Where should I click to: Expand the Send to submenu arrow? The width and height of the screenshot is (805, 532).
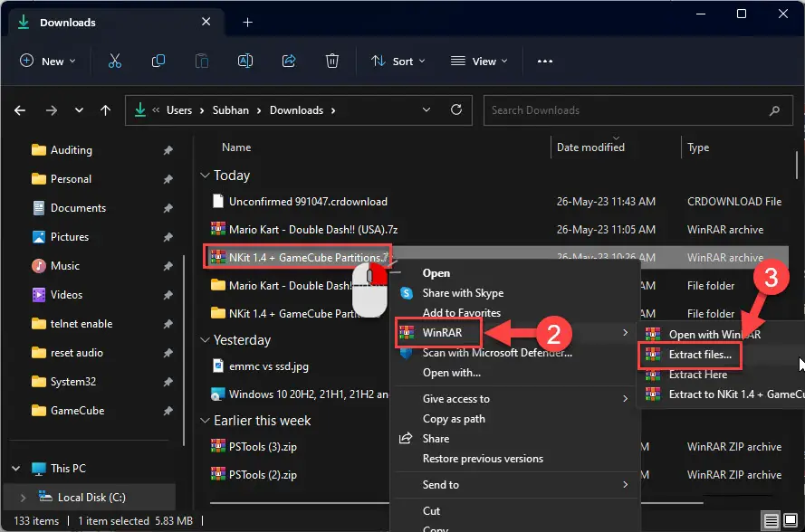[626, 484]
